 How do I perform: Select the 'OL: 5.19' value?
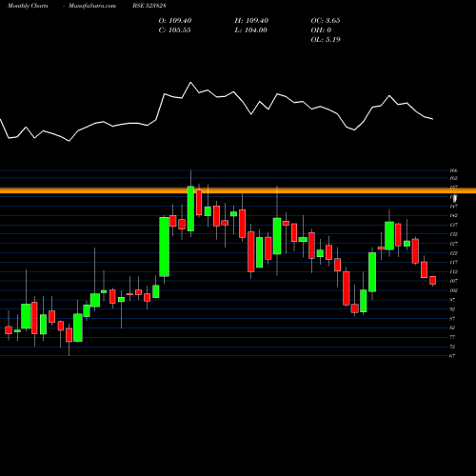[x=326, y=40]
